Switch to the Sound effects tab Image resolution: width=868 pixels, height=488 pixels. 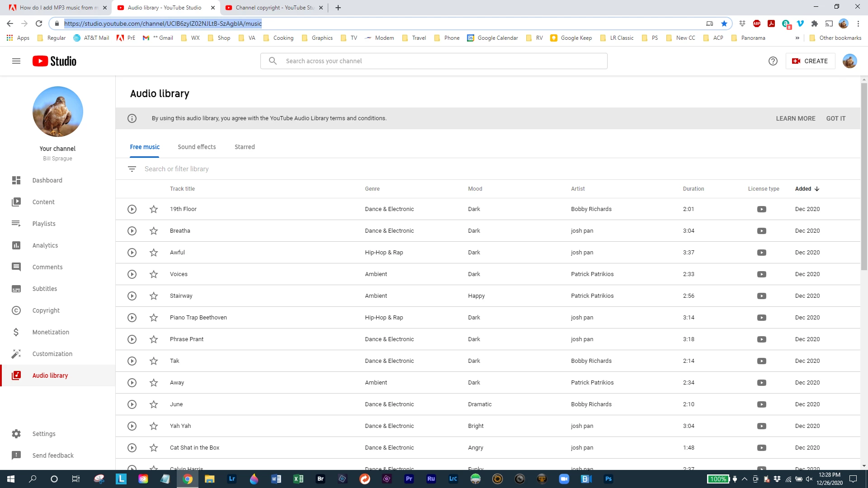[x=197, y=147]
